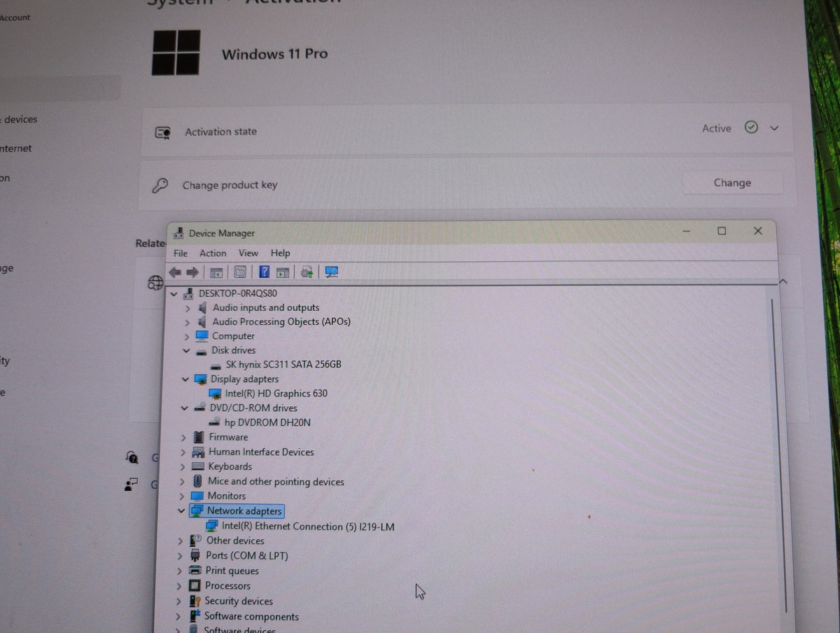Click the DVD/CD-ROM drives category icon
The width and height of the screenshot is (840, 633).
pyautogui.click(x=200, y=408)
